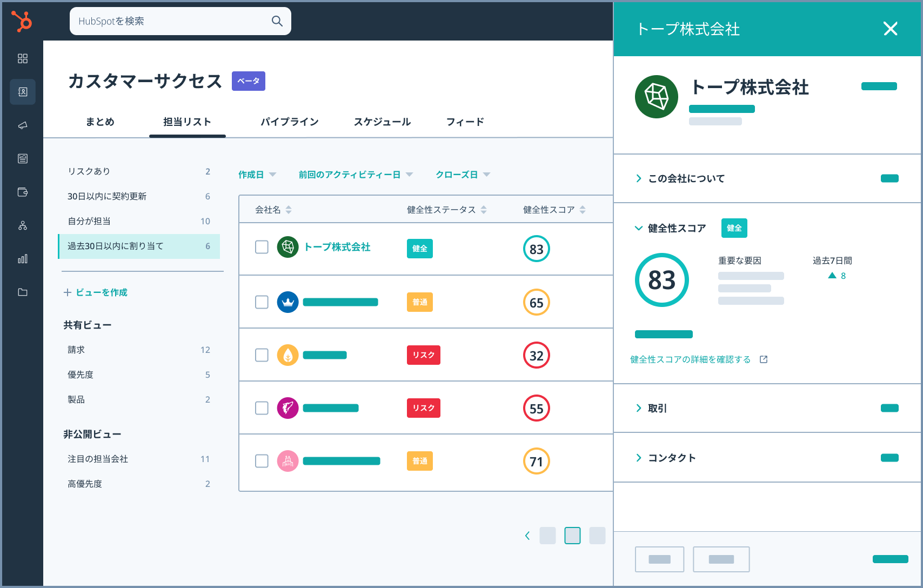The height and width of the screenshot is (588, 923).
Task: Select the リスクあり view
Action: click(139, 171)
